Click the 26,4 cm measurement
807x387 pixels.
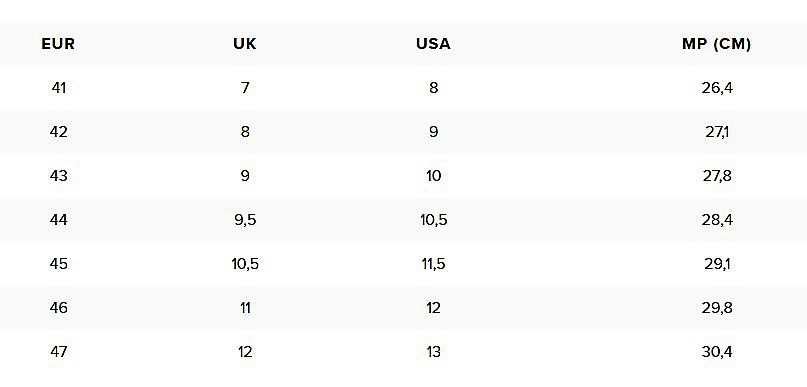point(717,88)
